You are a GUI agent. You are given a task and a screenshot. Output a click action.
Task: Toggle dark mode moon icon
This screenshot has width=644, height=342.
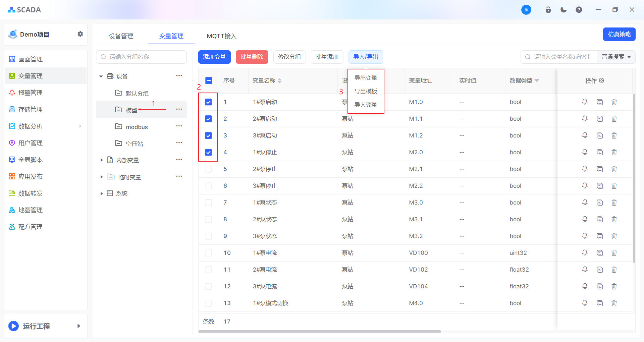tap(563, 10)
